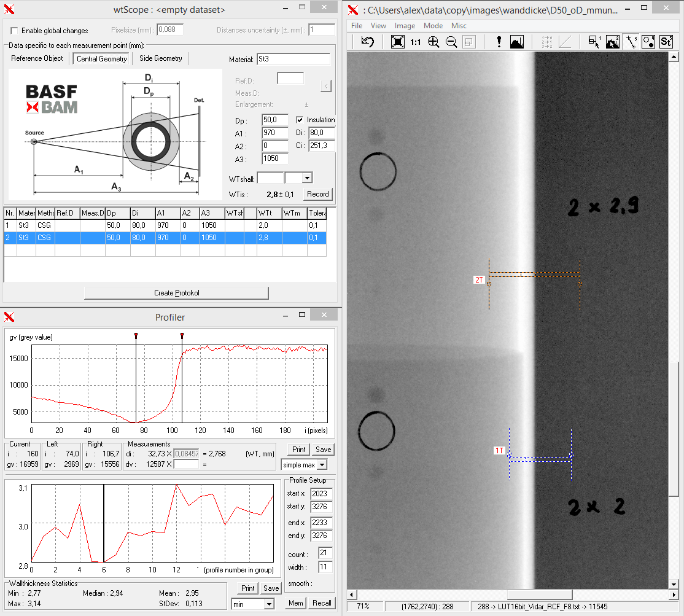The image size is (684, 616).
Task: Open the 'min' statistics dropdown
Action: click(x=269, y=604)
